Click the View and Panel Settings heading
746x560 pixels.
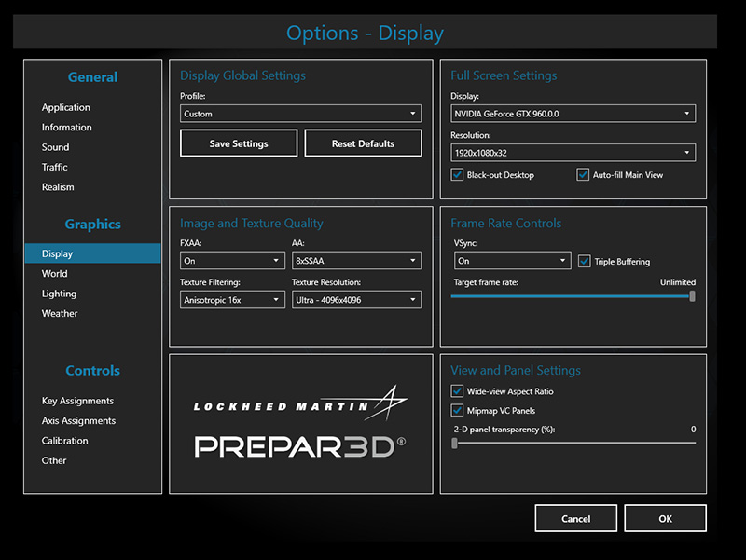tap(516, 370)
